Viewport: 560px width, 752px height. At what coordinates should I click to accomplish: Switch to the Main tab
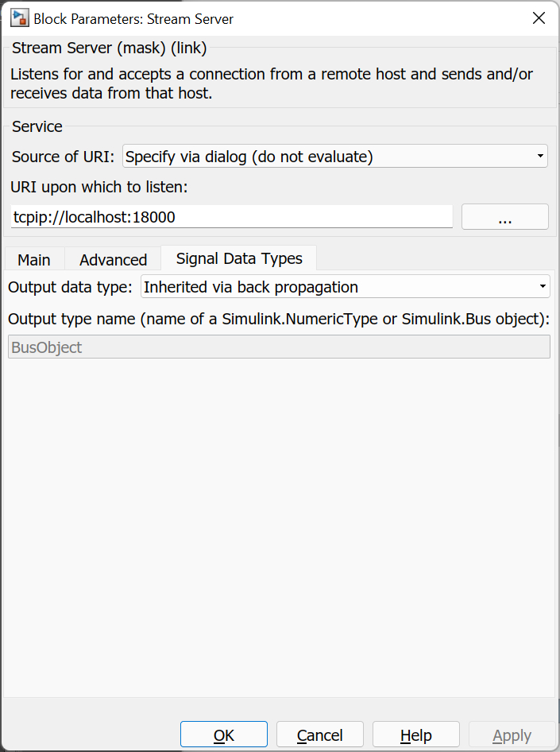click(33, 259)
